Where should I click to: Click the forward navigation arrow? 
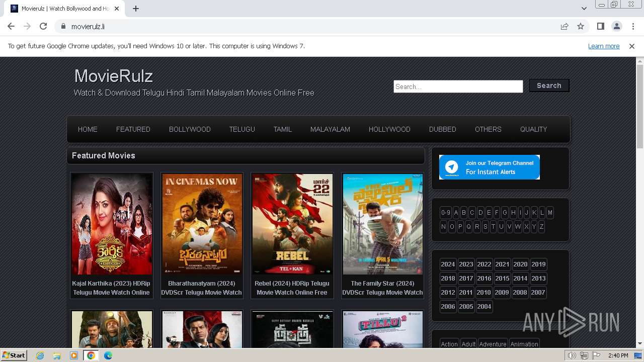[27, 26]
